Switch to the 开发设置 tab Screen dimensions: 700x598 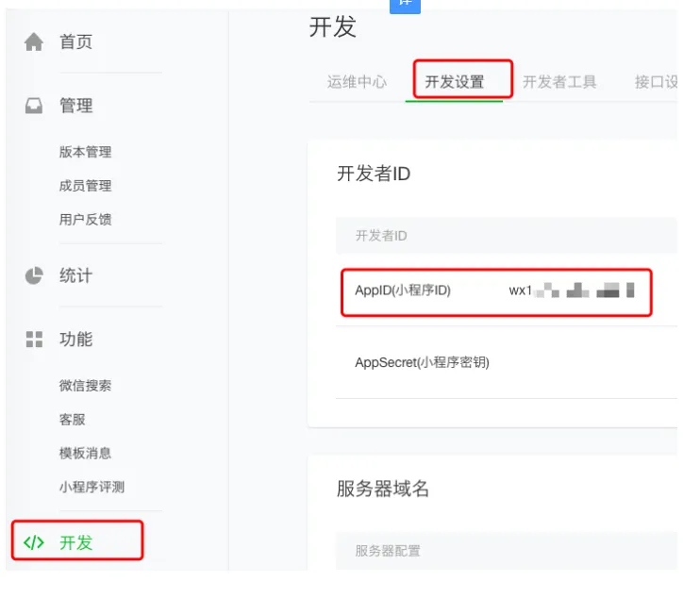455,82
